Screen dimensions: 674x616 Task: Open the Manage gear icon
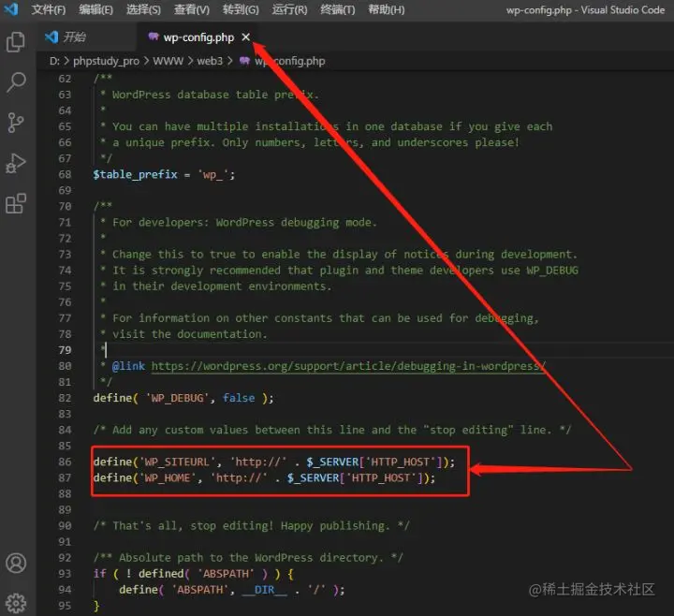pyautogui.click(x=16, y=604)
